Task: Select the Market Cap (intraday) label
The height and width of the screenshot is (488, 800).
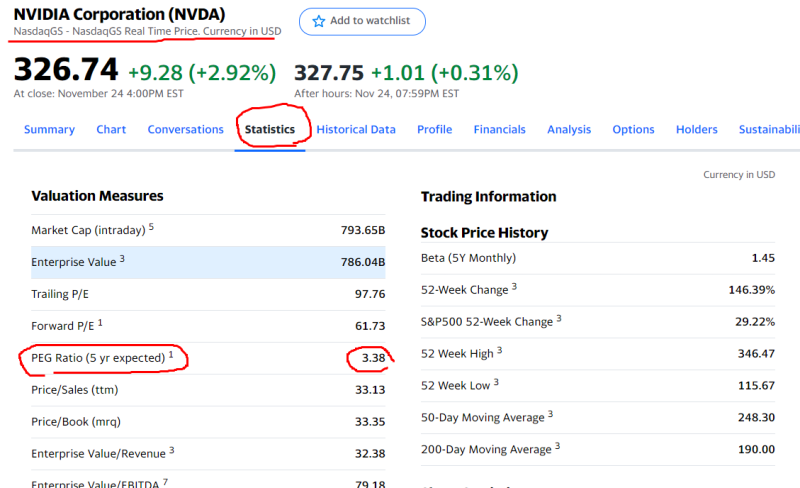Action: (88, 230)
